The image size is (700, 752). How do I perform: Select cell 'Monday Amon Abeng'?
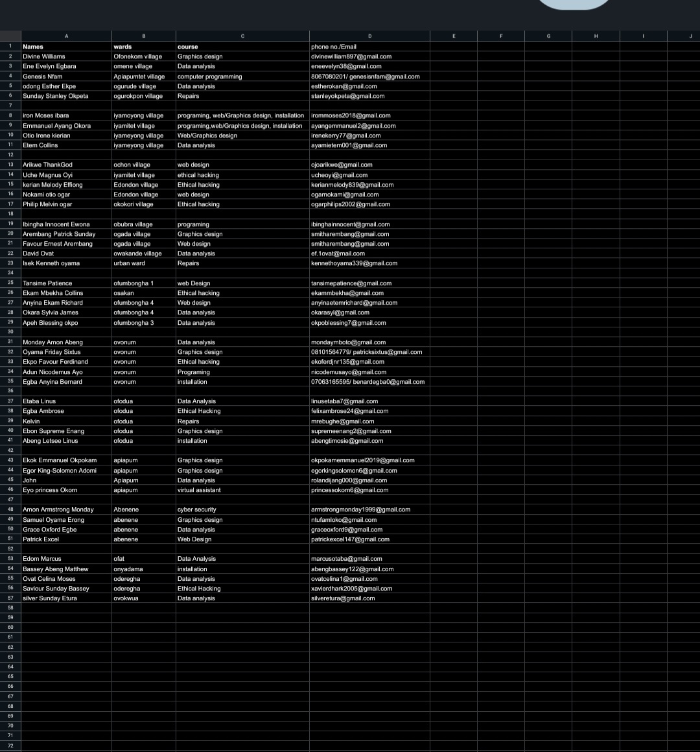[x=66, y=342]
